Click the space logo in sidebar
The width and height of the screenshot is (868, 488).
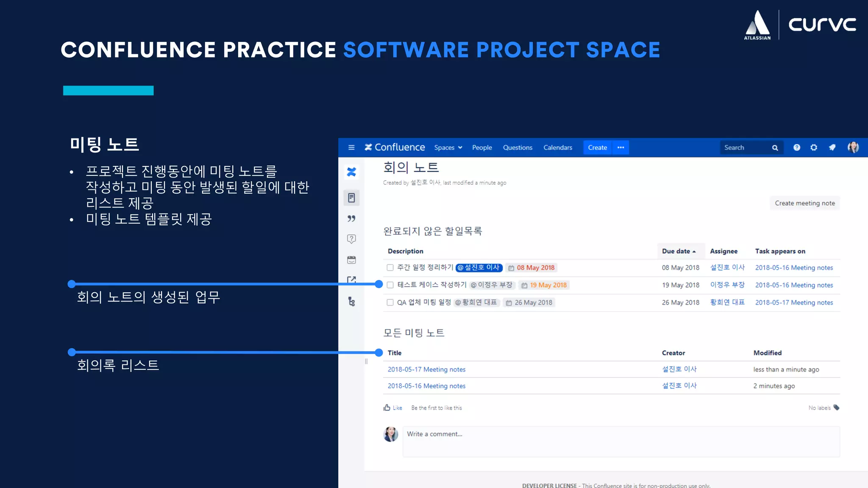pyautogui.click(x=351, y=172)
